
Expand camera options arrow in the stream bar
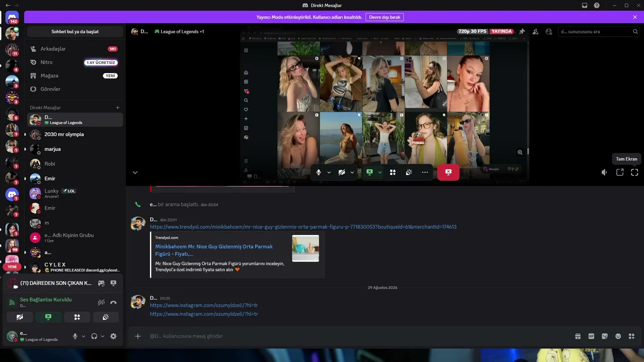(352, 172)
